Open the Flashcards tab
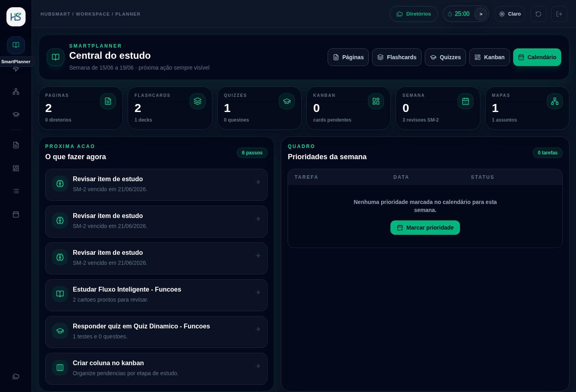 pos(397,57)
